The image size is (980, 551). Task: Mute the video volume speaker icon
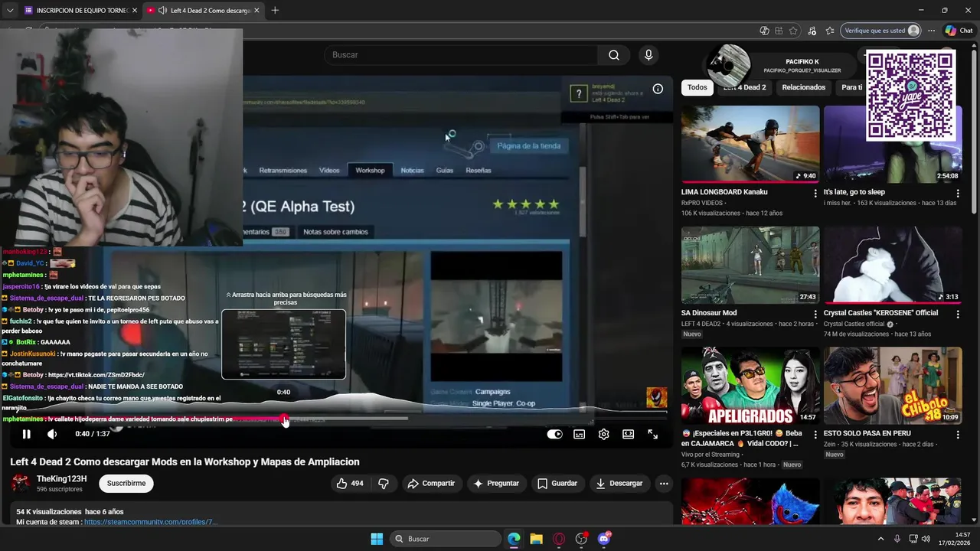(x=52, y=434)
